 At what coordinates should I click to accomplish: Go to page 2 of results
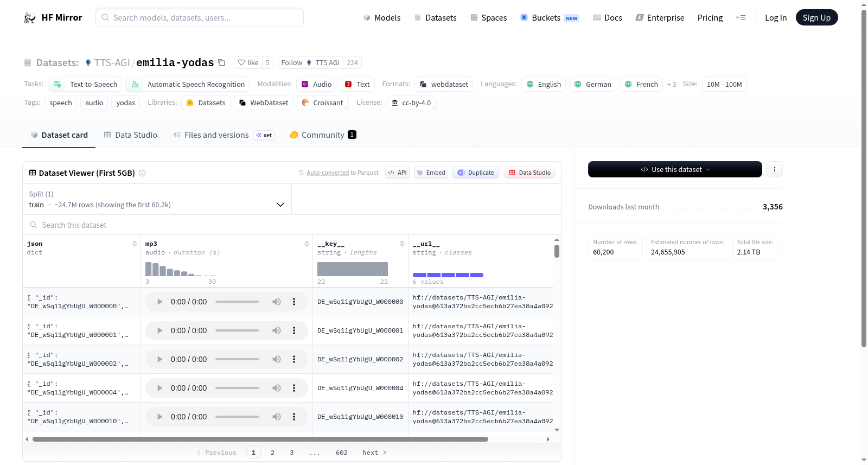coord(272,453)
